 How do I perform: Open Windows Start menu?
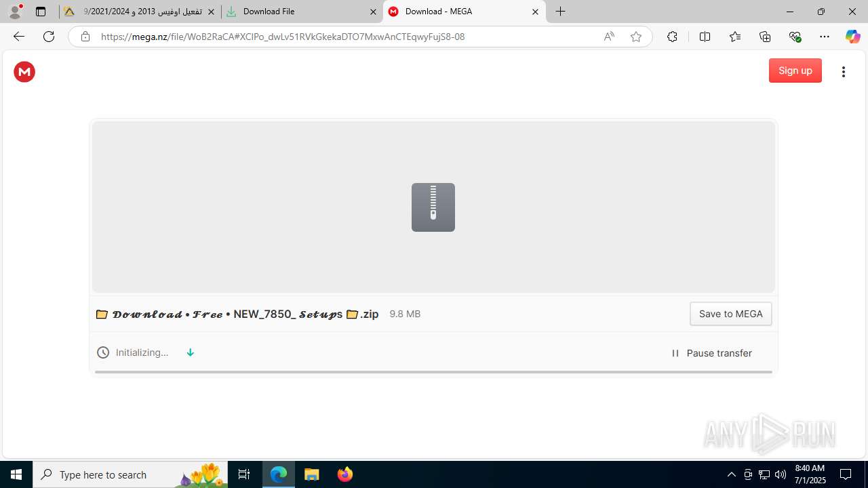(x=16, y=474)
